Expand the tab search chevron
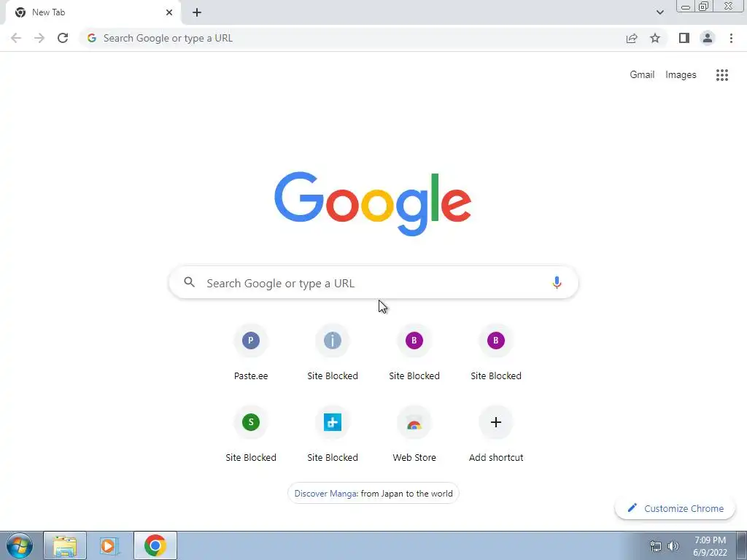This screenshot has height=560, width=747. pyautogui.click(x=659, y=12)
